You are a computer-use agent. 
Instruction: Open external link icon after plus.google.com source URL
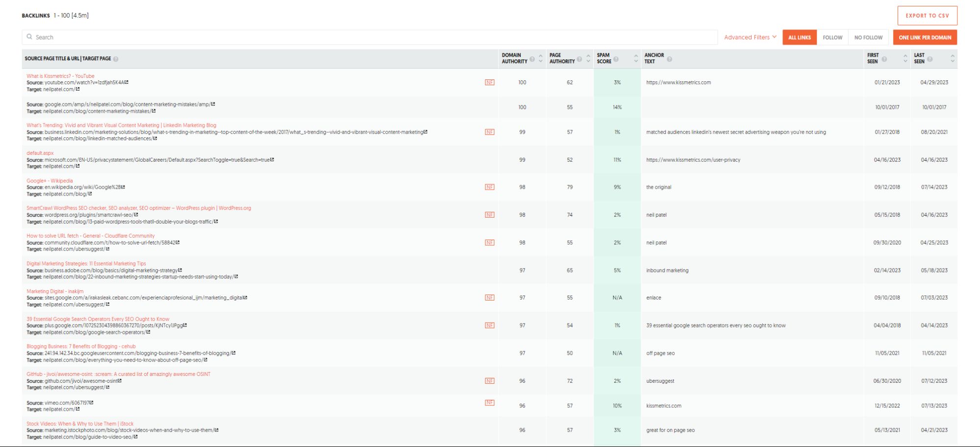pyautogui.click(x=185, y=325)
